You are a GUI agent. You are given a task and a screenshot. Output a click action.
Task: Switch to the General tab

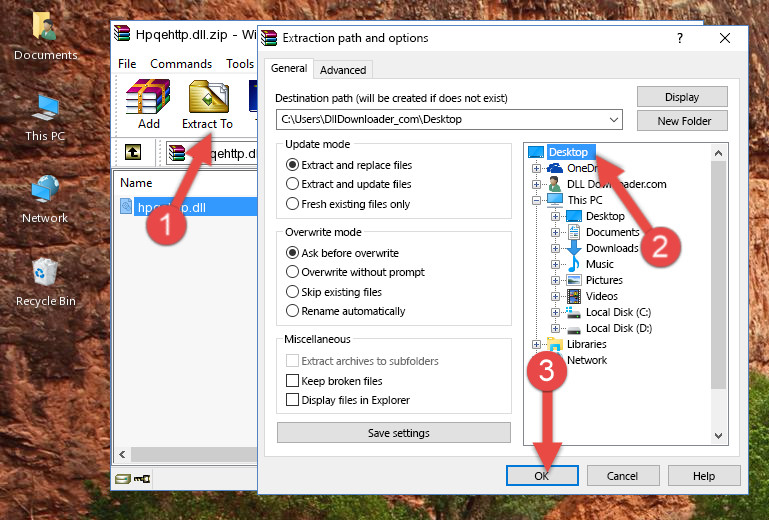[x=289, y=68]
